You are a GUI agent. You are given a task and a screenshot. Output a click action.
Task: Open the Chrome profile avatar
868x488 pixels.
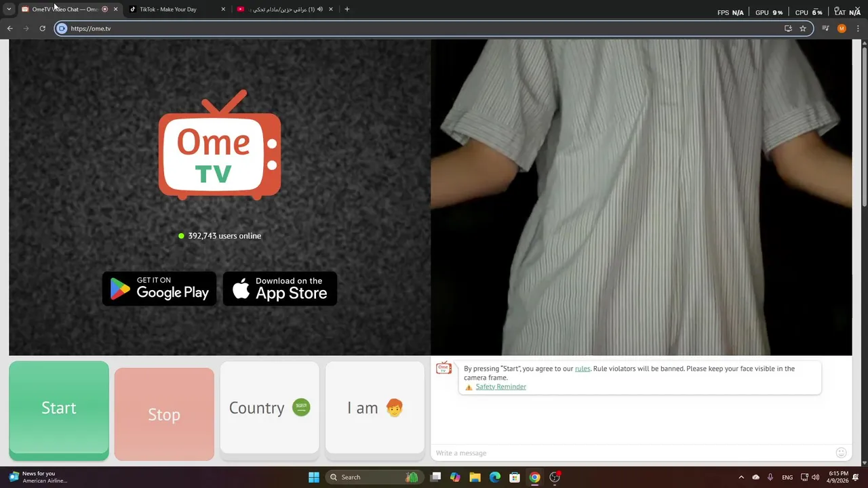click(842, 28)
